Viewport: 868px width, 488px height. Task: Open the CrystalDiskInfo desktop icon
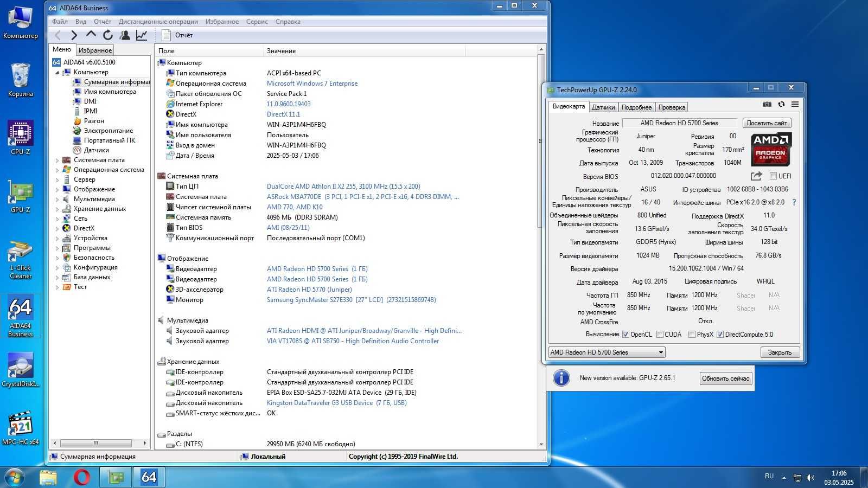(x=21, y=371)
